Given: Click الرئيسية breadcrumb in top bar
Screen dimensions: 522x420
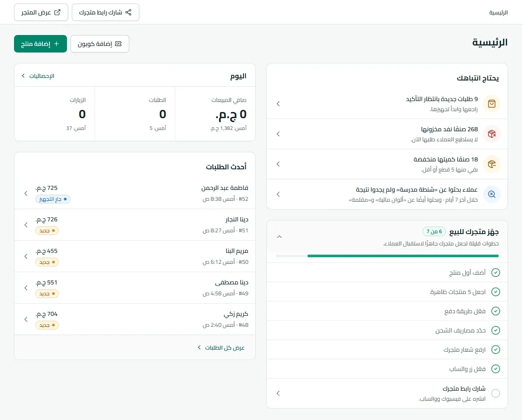Looking at the screenshot, I should [x=498, y=13].
